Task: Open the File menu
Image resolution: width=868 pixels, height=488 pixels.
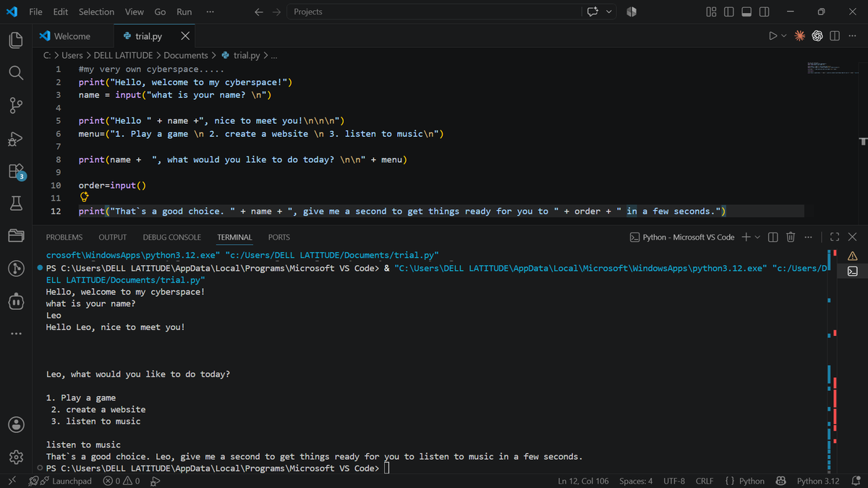Action: tap(35, 12)
